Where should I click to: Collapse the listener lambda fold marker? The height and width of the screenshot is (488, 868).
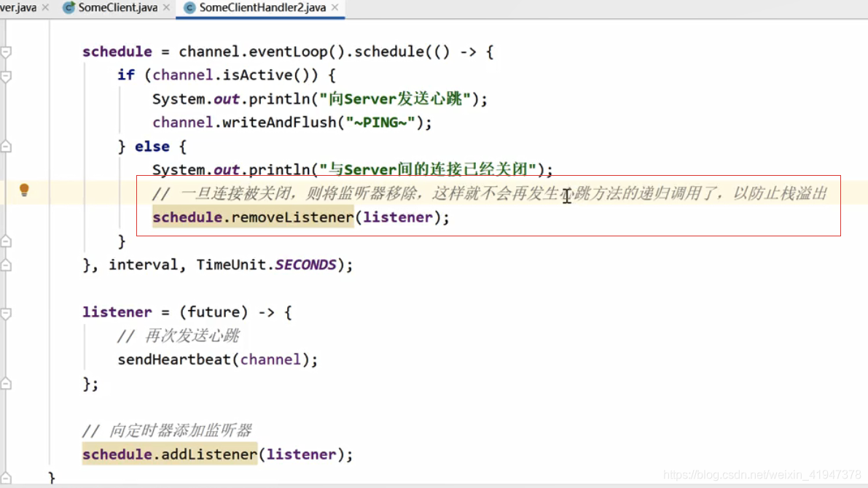[x=6, y=313]
